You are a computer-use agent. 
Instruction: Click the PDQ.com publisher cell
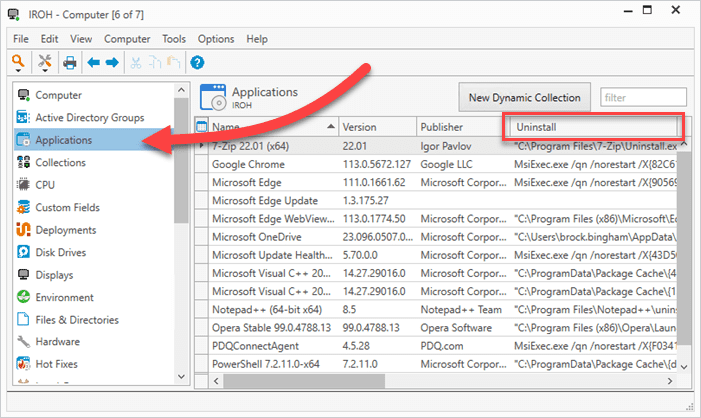coord(463,346)
